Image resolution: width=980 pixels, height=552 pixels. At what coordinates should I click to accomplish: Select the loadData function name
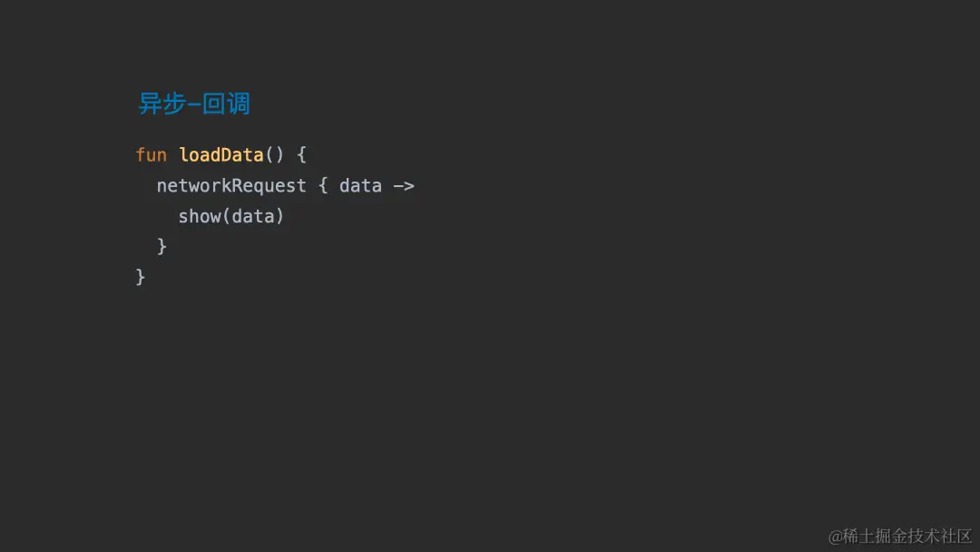(x=221, y=155)
